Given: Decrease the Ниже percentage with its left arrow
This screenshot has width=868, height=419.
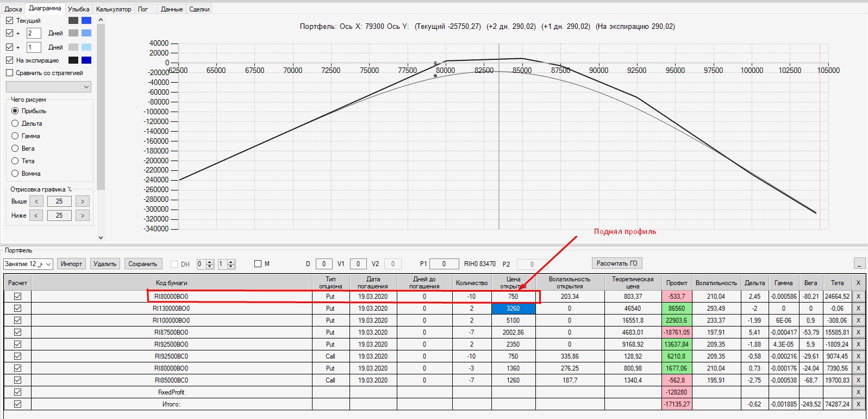Looking at the screenshot, I should point(36,215).
